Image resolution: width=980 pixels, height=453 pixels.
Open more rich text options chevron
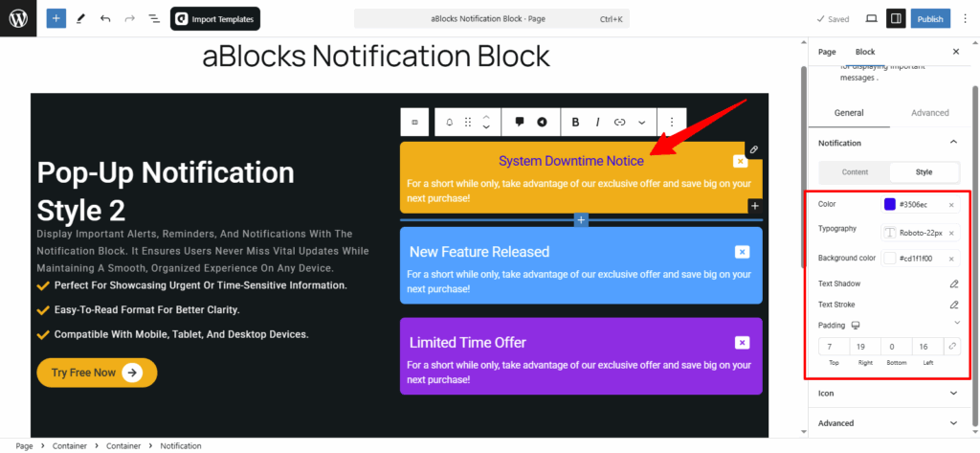click(641, 122)
